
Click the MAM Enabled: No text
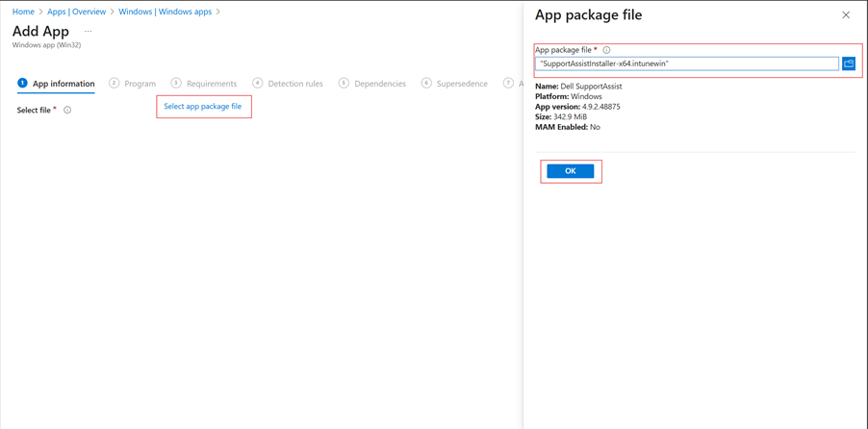tap(568, 127)
